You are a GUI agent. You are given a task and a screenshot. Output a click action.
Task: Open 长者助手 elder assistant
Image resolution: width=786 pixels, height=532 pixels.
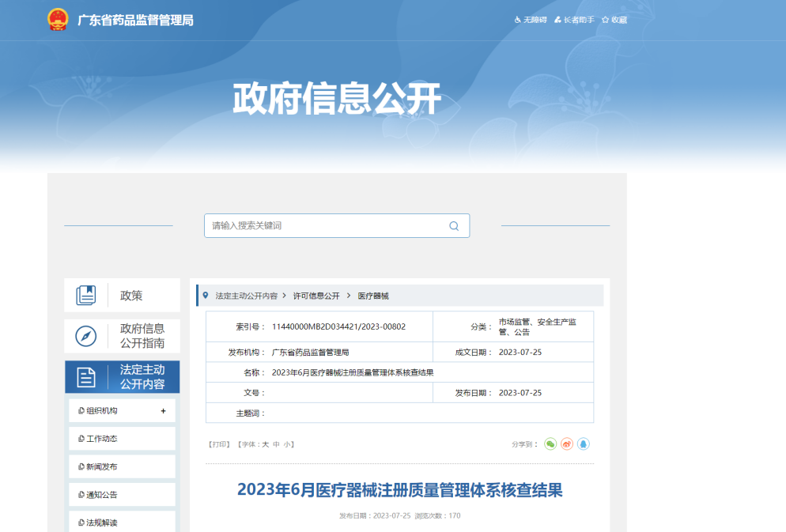pyautogui.click(x=574, y=20)
